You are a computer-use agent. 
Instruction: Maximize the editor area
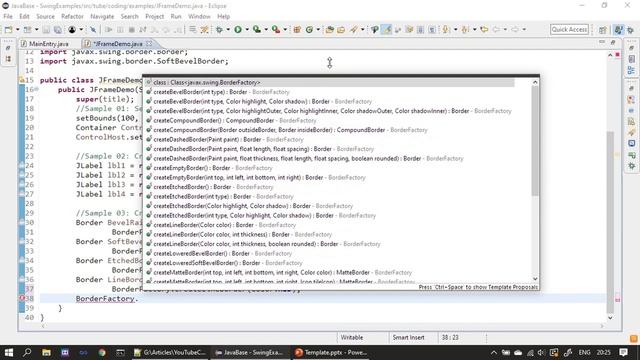[613, 42]
